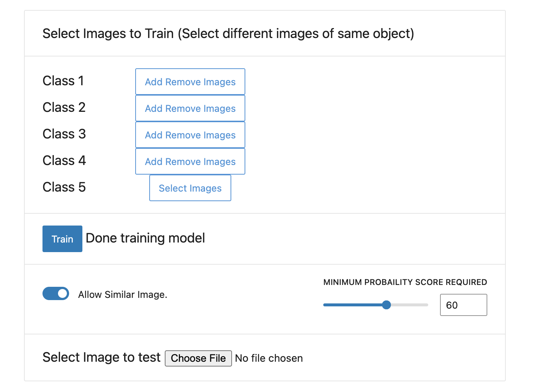Select Add Remove Images next to Class 4
Viewport: 549px width, 392px height.
(190, 161)
